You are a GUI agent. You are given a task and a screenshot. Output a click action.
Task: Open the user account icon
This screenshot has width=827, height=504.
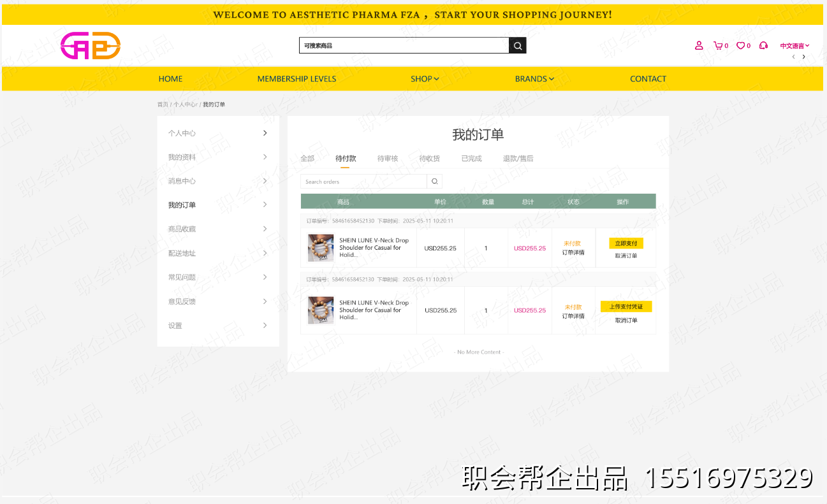click(699, 45)
